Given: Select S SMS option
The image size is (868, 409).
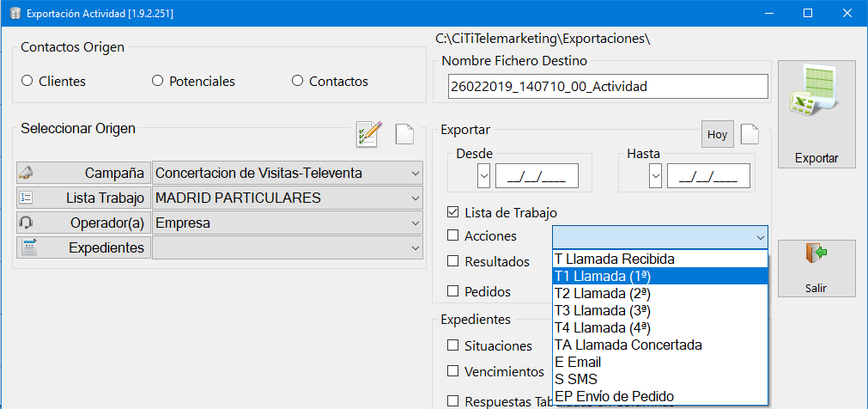Looking at the screenshot, I should [660, 379].
